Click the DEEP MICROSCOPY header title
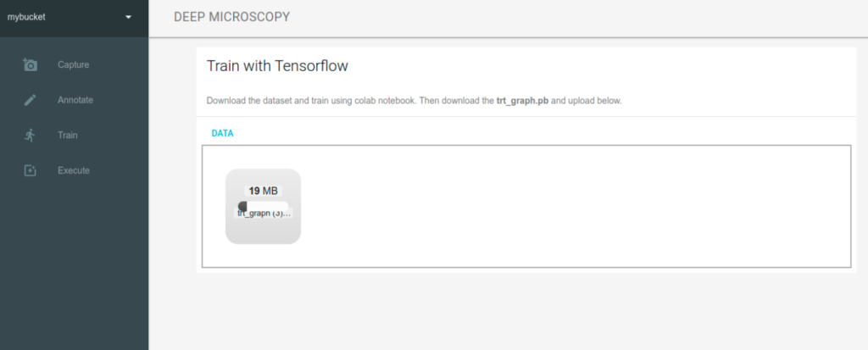 [x=232, y=17]
